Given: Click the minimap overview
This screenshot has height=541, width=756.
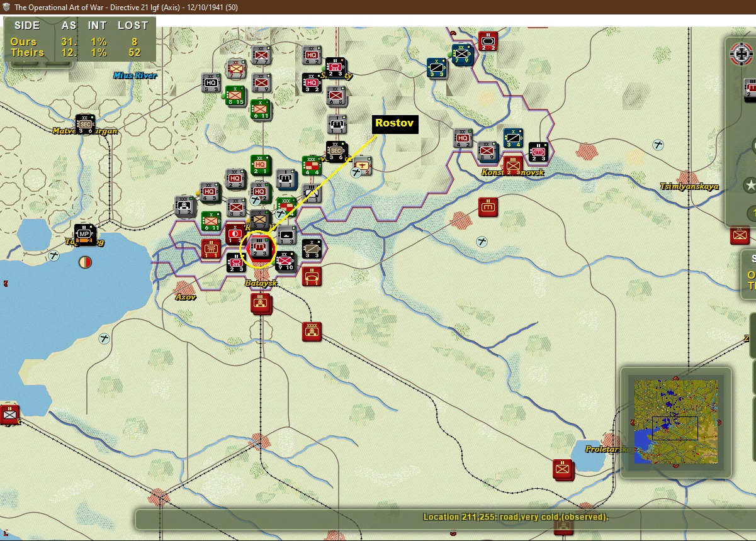Looking at the screenshot, I should click(x=676, y=421).
